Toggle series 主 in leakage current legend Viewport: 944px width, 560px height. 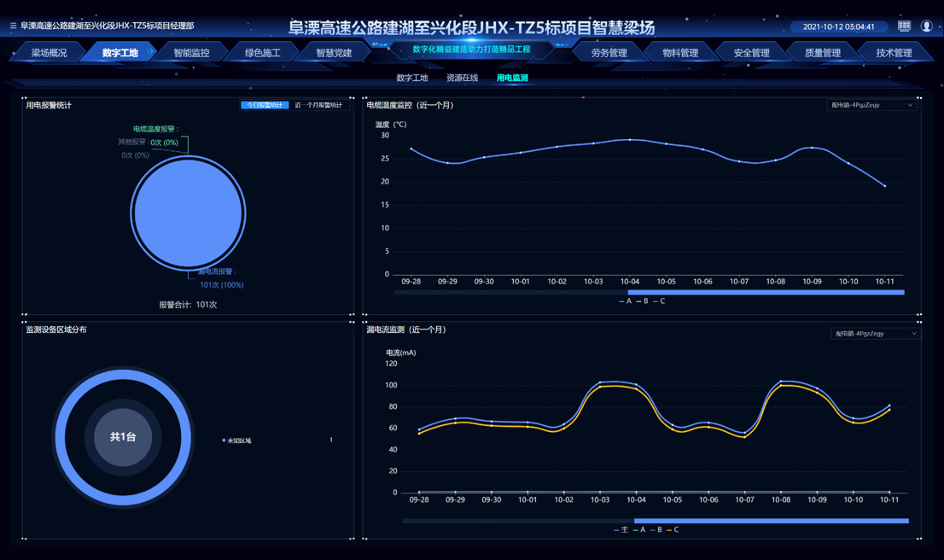click(x=621, y=530)
